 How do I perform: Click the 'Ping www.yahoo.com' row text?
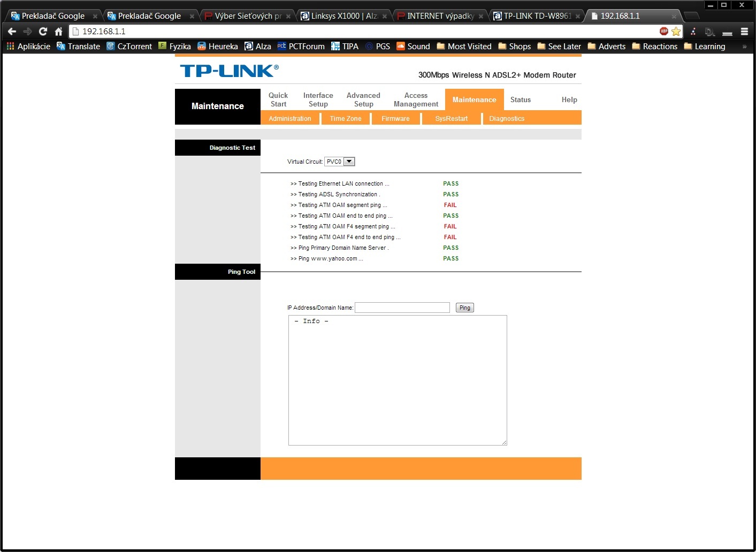(326, 258)
